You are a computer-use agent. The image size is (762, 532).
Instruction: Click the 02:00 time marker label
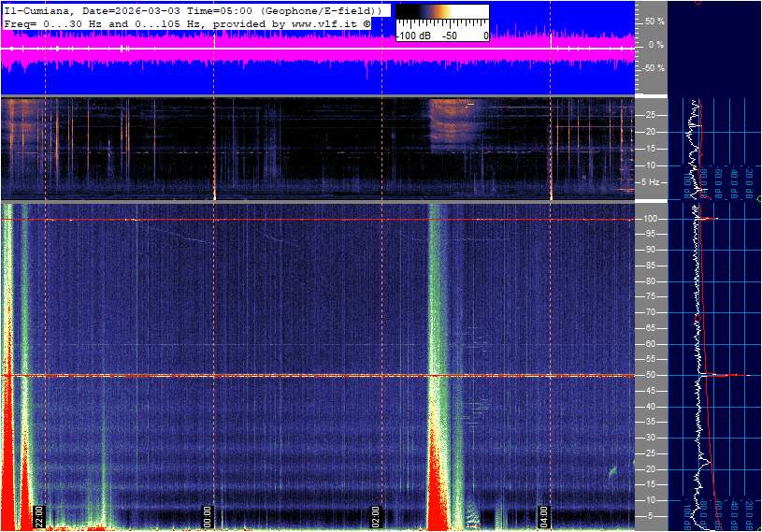tap(376, 516)
